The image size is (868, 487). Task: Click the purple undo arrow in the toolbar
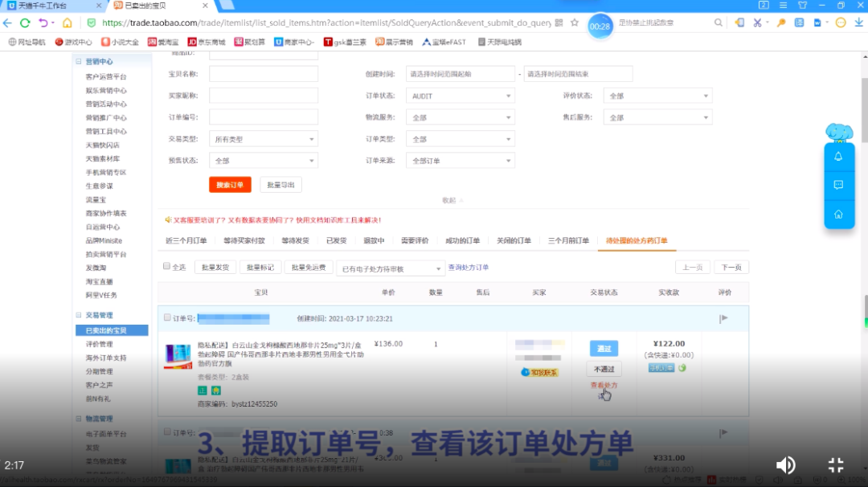click(43, 23)
